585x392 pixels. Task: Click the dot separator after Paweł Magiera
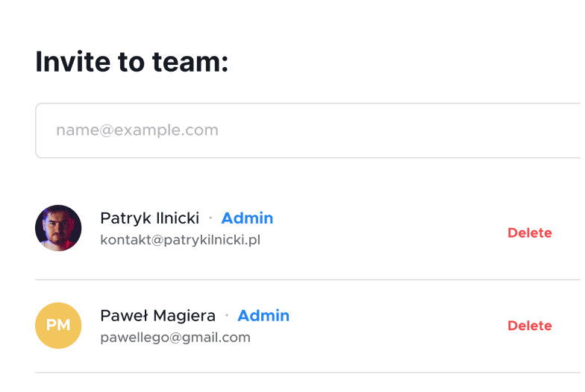(227, 315)
